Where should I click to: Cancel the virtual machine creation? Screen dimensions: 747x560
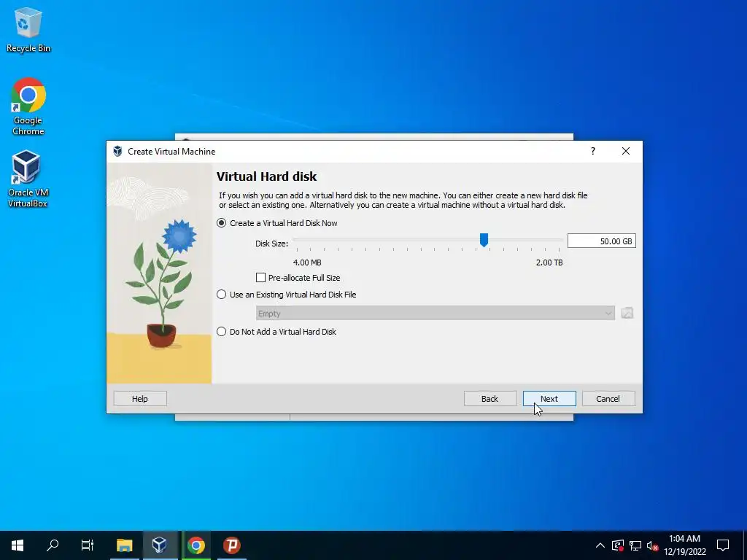coord(608,399)
